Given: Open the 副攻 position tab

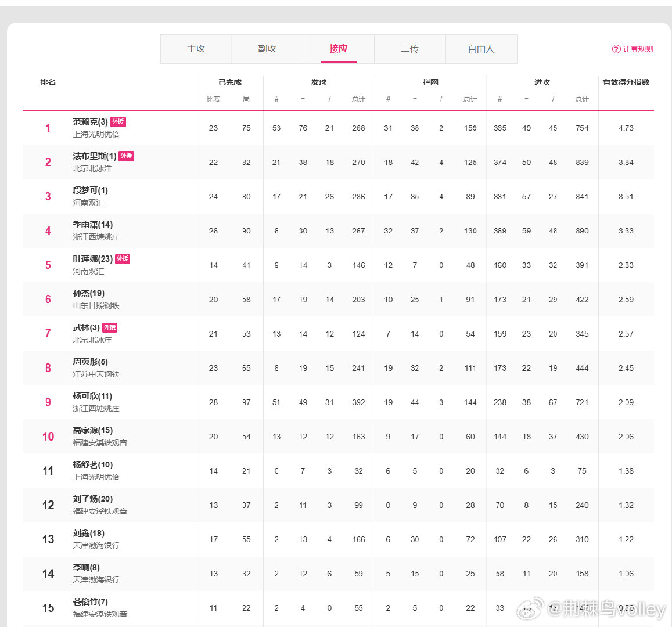Looking at the screenshot, I should [x=267, y=49].
